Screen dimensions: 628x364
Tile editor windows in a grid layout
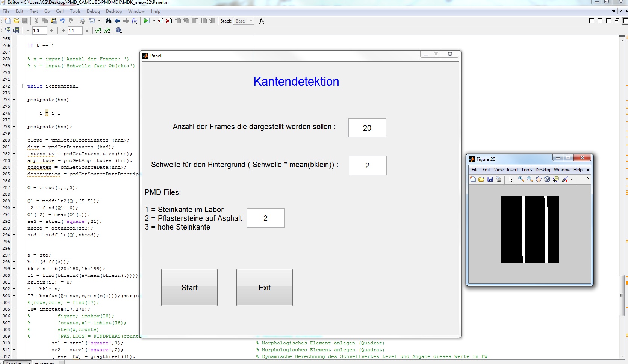592,21
